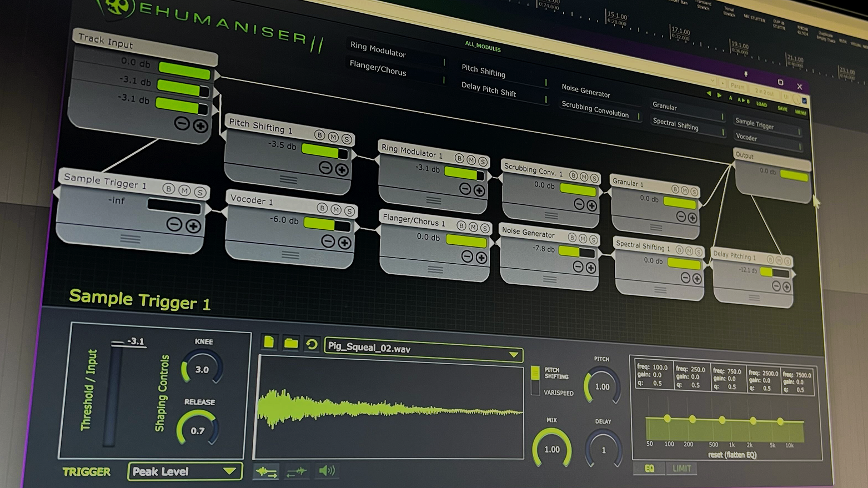Click reset (flatten EQ)
This screenshot has height=488, width=868.
coord(732,455)
